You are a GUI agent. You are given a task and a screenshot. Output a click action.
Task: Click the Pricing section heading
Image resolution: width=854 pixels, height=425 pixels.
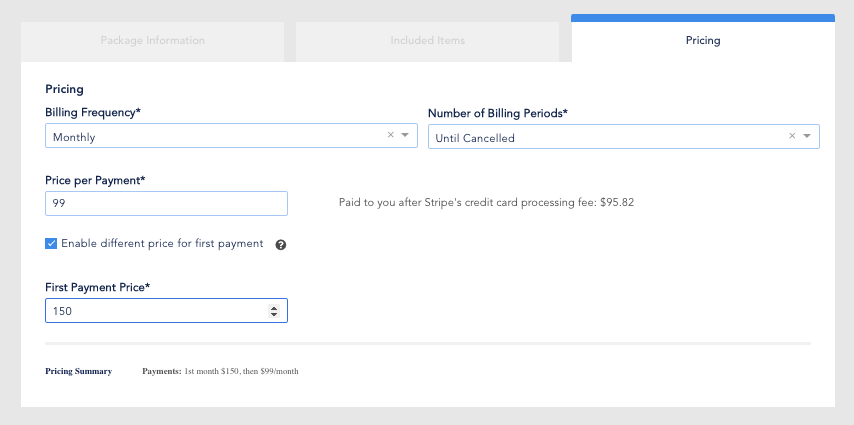click(64, 89)
